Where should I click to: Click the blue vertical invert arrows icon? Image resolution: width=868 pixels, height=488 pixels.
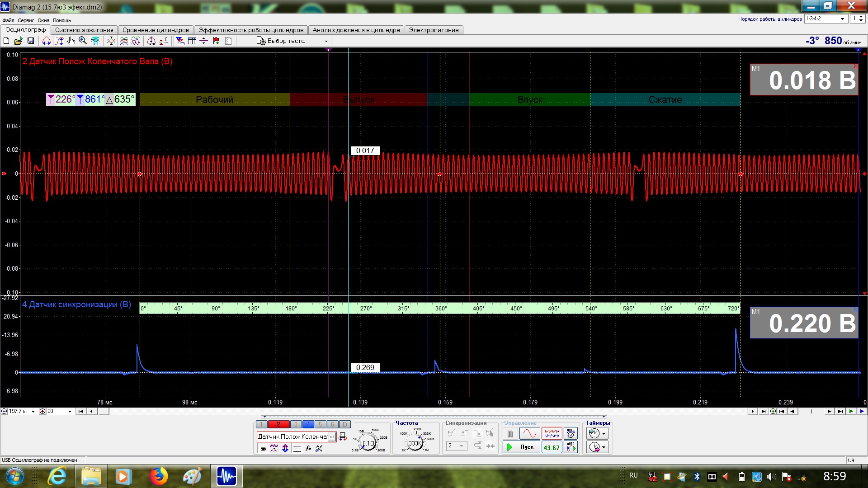pos(285,448)
